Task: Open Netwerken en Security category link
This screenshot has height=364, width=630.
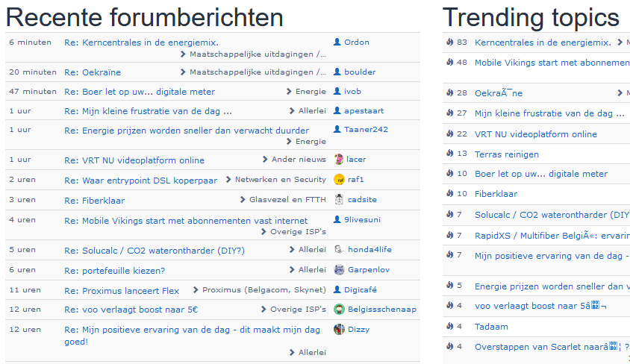Action: [x=280, y=180]
